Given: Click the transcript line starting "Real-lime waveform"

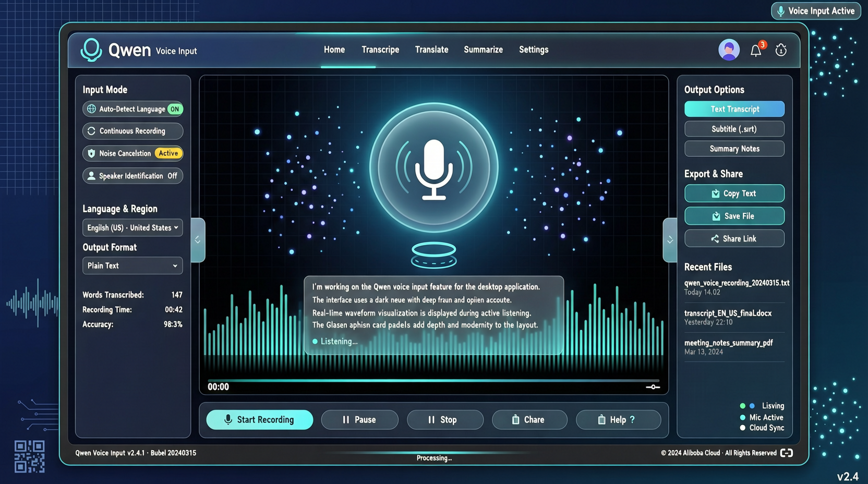Looking at the screenshot, I should click(421, 313).
